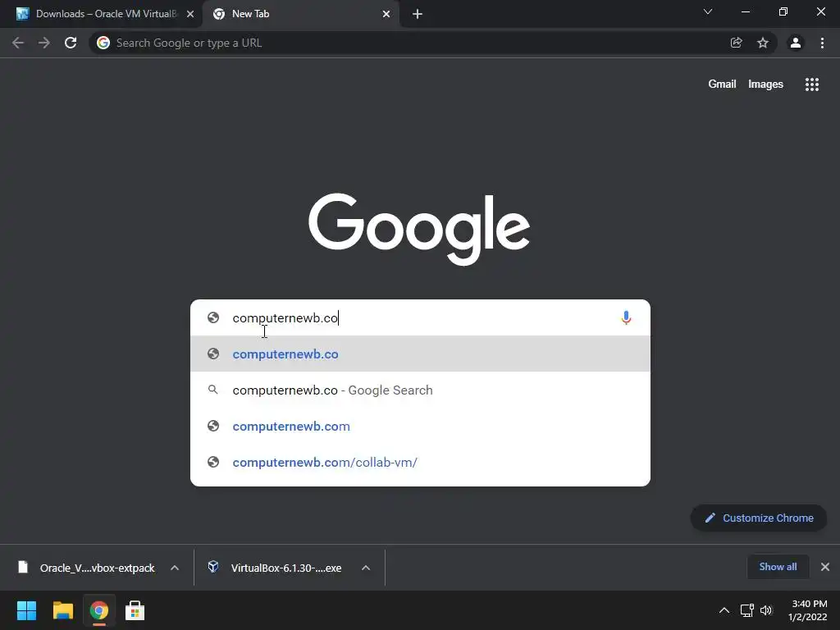Open the Google apps grid
The height and width of the screenshot is (630, 840).
tap(811, 84)
